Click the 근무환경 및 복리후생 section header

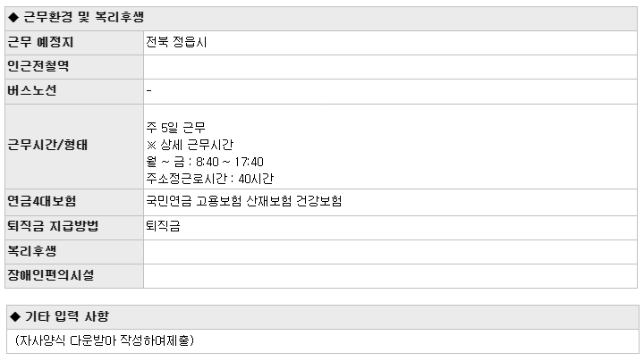pyautogui.click(x=321, y=19)
